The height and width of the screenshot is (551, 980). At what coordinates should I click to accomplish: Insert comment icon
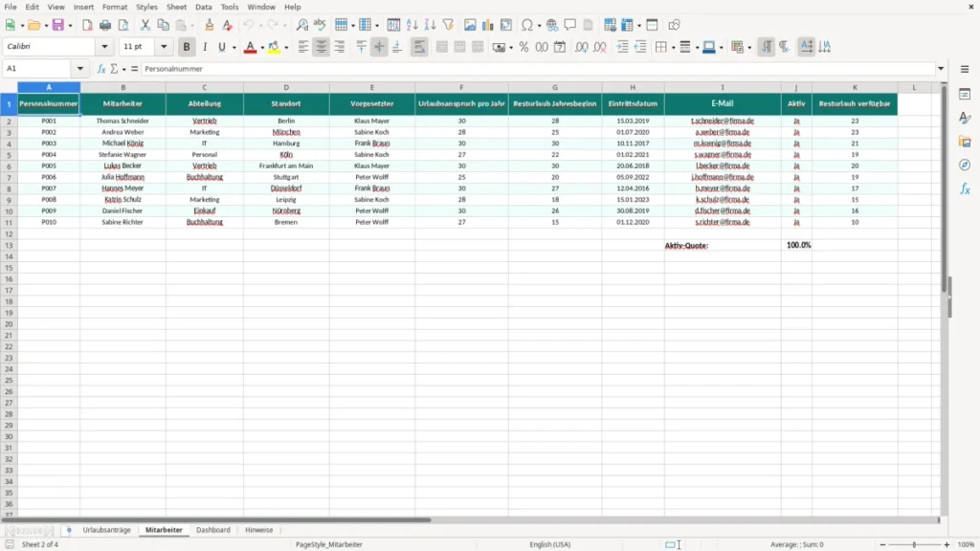570,25
